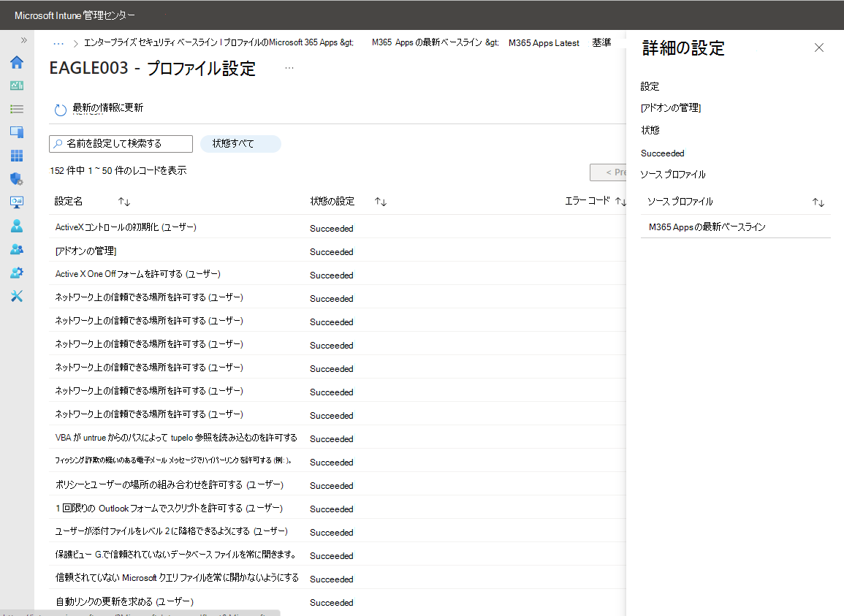Click the 状態の設定 column header

click(x=332, y=202)
